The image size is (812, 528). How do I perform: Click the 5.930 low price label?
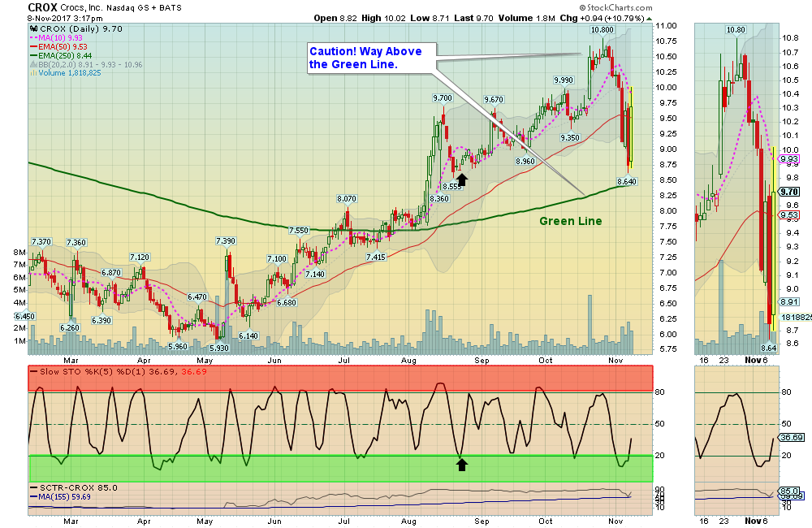point(219,348)
